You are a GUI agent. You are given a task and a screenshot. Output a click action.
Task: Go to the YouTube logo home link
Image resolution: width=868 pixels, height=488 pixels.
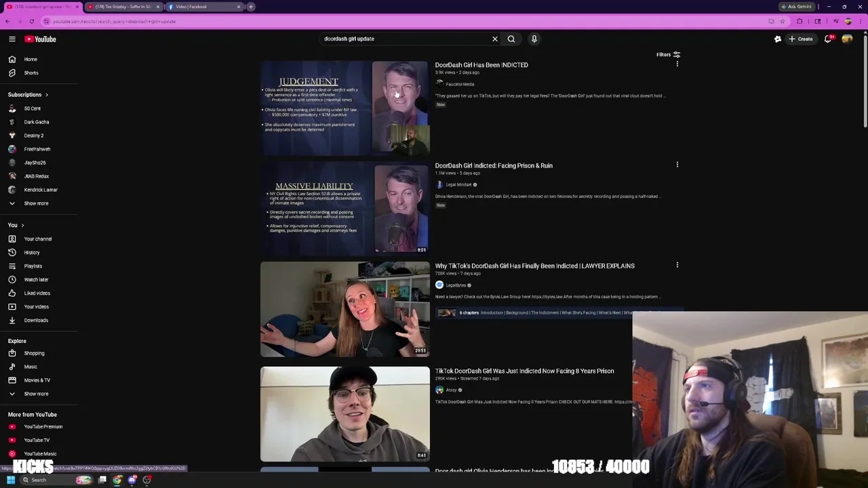pos(41,39)
